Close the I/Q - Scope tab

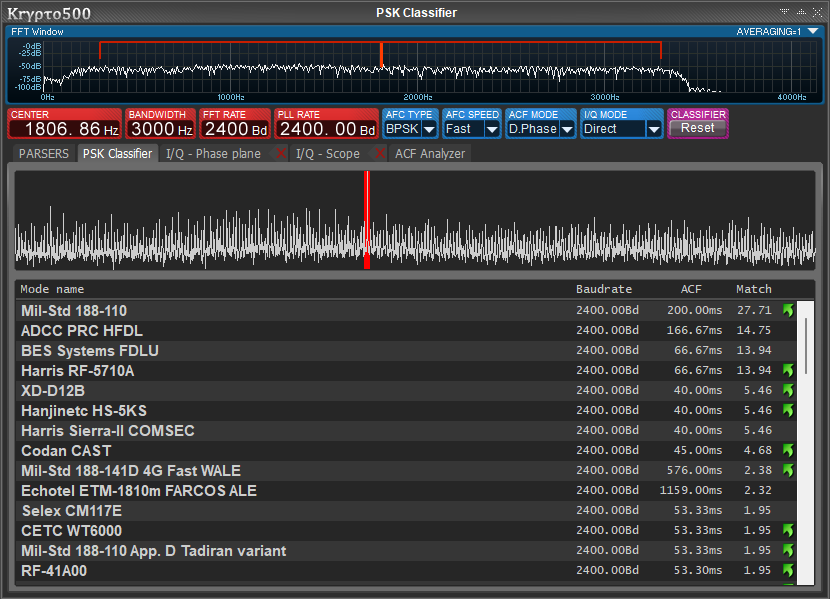[x=380, y=153]
